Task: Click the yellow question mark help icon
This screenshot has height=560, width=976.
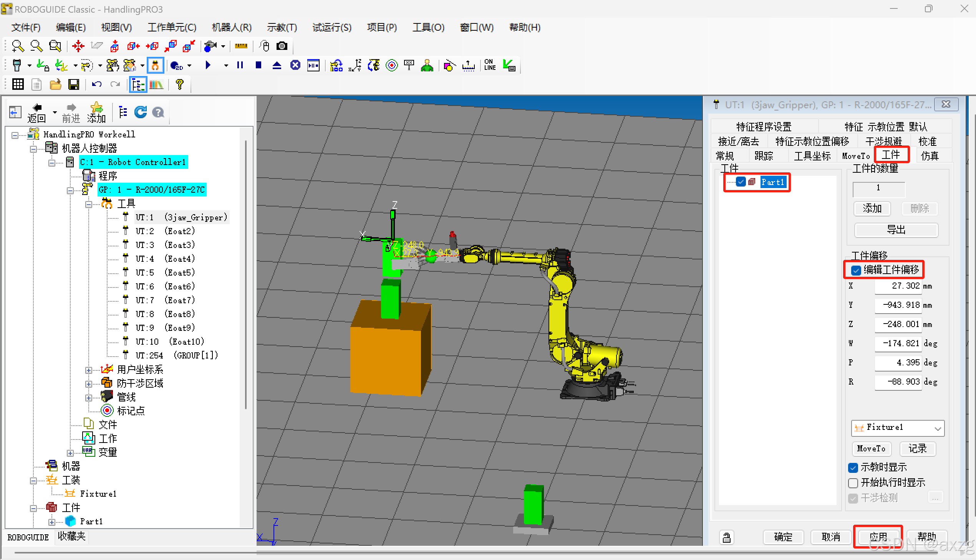Action: (x=179, y=84)
